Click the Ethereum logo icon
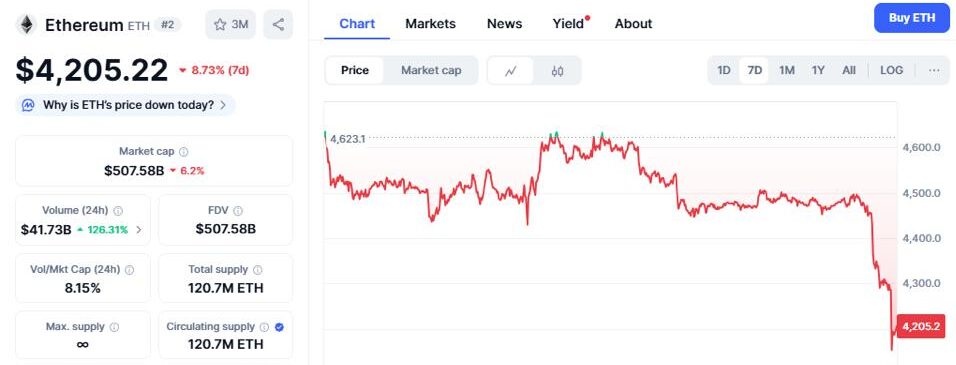Viewport: 956px width, 365px height. coord(26,24)
